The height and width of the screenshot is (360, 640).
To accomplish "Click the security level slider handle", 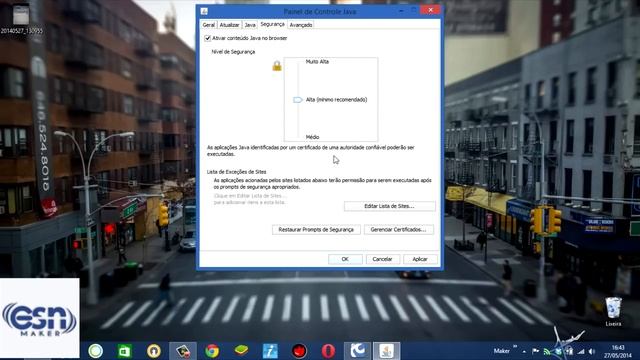I will pos(298,100).
